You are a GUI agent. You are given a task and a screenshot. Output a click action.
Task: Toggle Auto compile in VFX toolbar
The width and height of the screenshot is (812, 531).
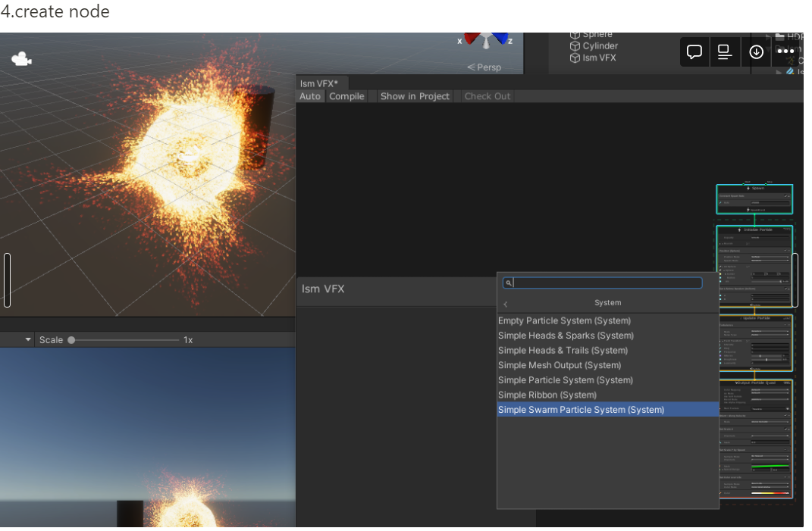click(x=309, y=96)
